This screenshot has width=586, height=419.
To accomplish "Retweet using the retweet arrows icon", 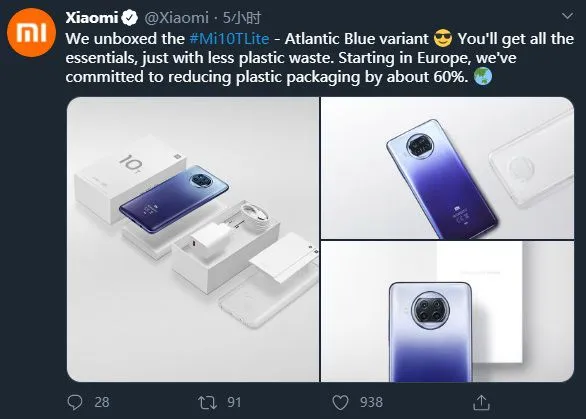I will pyautogui.click(x=207, y=403).
